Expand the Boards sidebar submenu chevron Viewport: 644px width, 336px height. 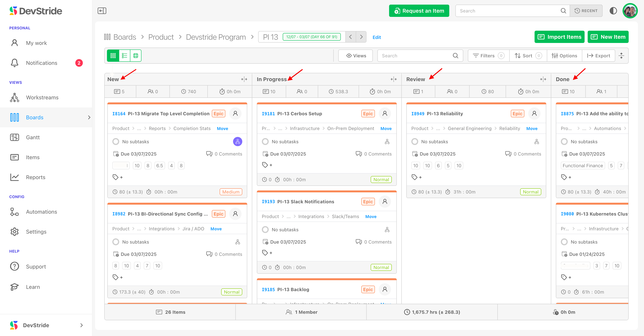[89, 117]
